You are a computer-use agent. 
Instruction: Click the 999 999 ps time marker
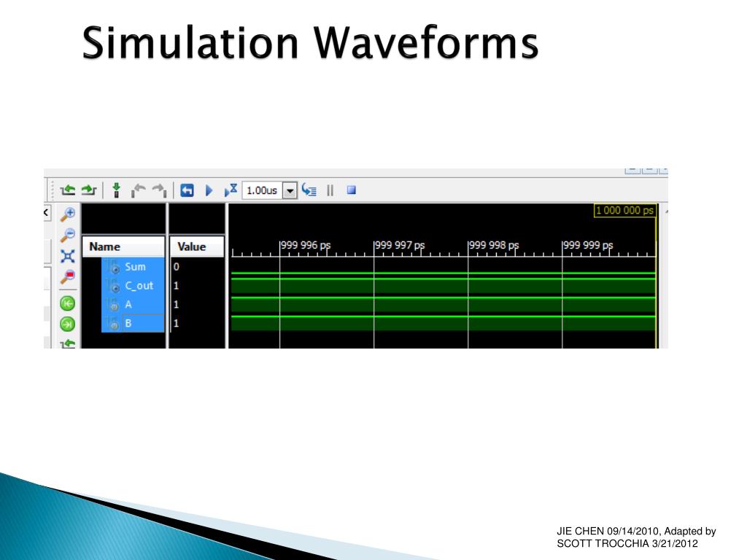[x=589, y=245]
